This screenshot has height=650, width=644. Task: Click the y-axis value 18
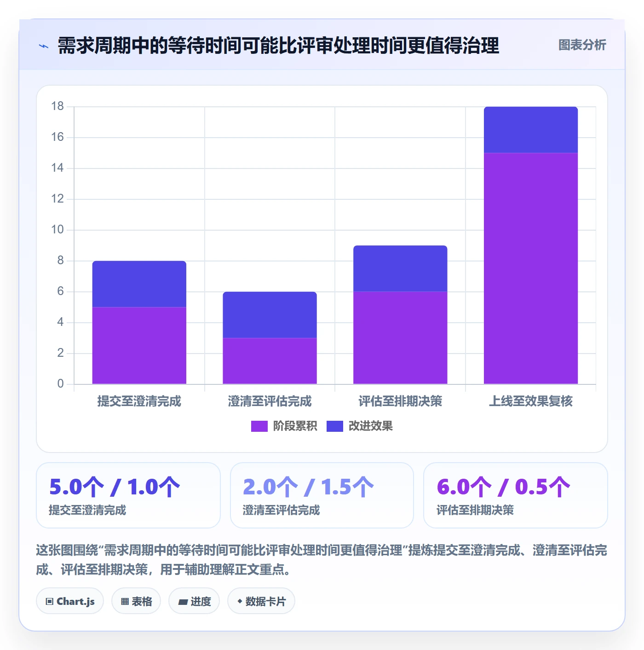coord(57,106)
